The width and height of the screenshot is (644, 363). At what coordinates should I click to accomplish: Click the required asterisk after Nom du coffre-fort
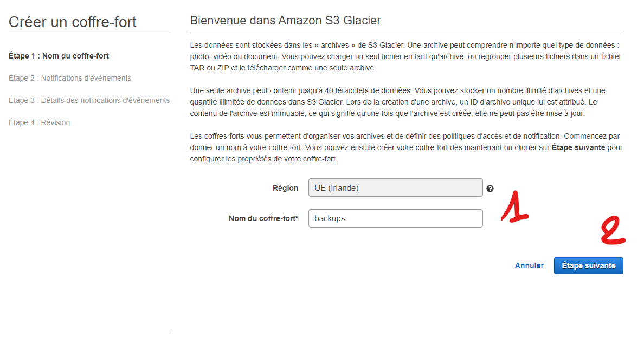pyautogui.click(x=297, y=218)
